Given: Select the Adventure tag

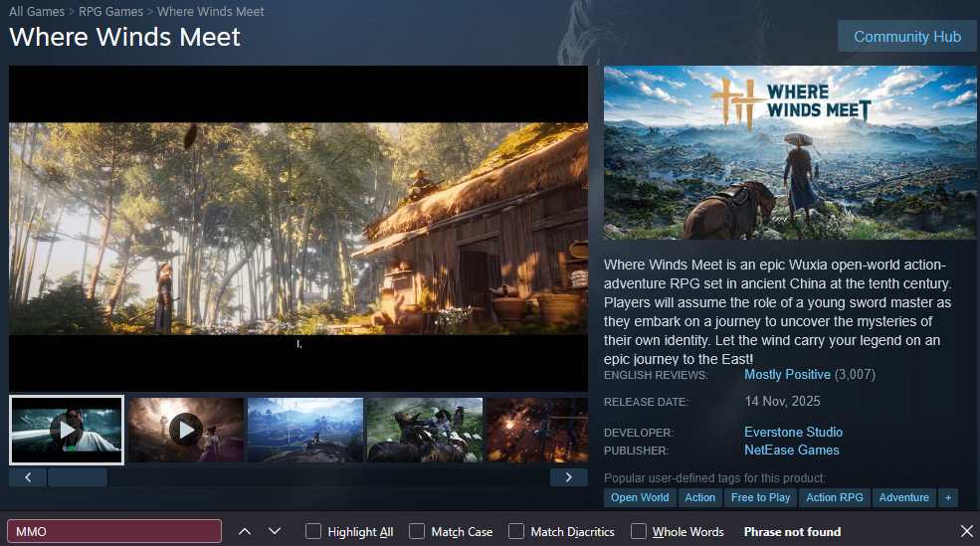Looking at the screenshot, I should click(x=903, y=497).
